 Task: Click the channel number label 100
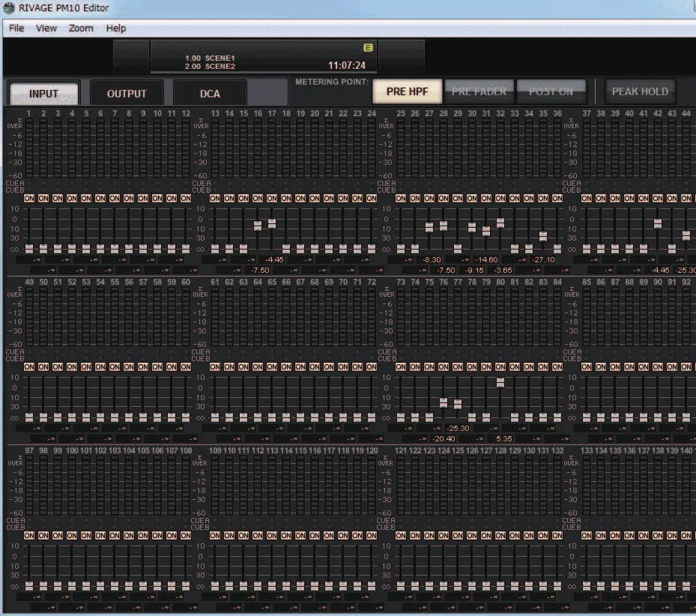[x=72, y=450]
